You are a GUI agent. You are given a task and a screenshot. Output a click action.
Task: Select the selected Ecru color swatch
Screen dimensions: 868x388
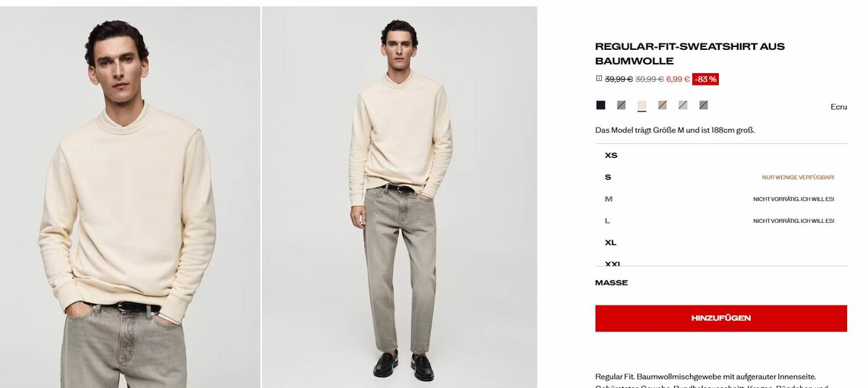click(642, 105)
